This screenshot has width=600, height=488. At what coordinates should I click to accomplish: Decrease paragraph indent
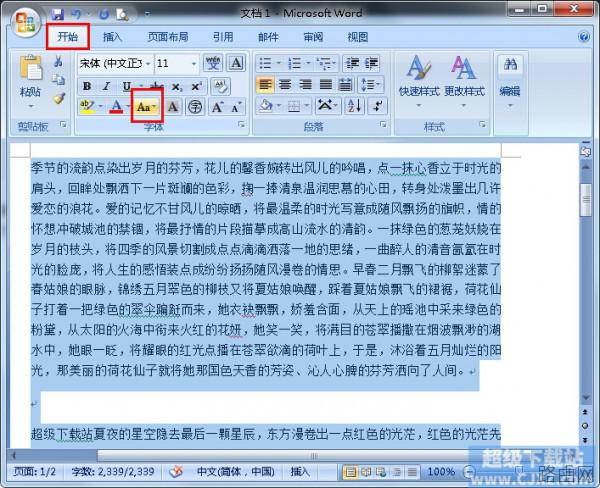[352, 63]
